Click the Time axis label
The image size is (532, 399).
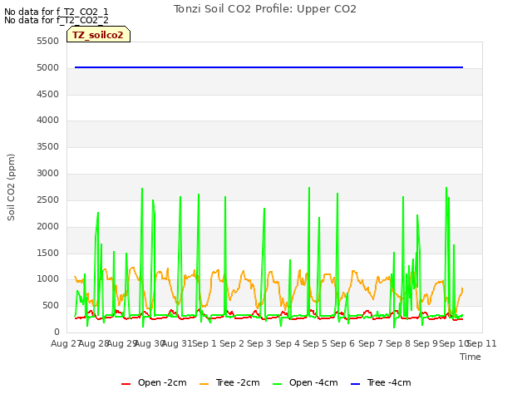(470, 357)
